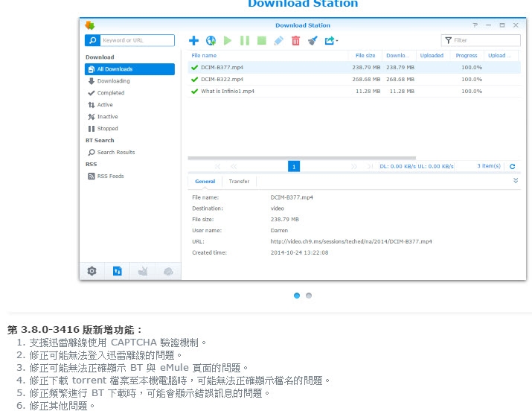Click page number 1 in pagination

(x=294, y=166)
